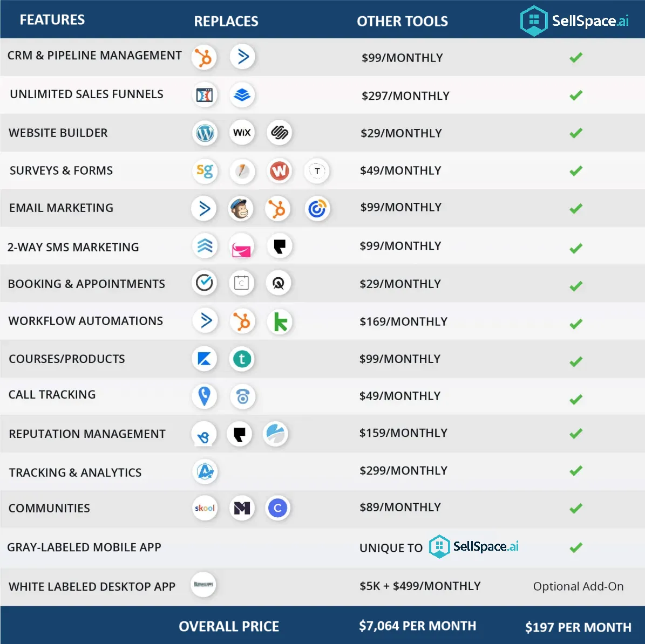
Task: Select the SurveyGizmo sg icon
Action: 205,170
